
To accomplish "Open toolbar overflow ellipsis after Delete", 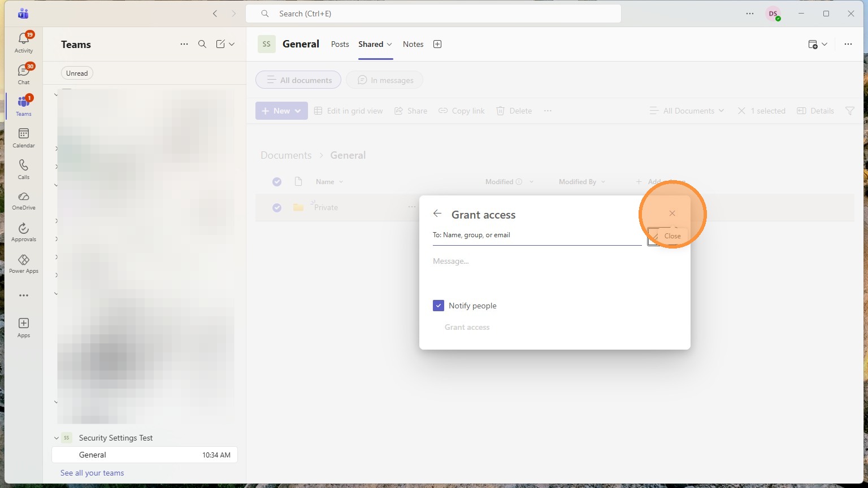I will point(548,111).
